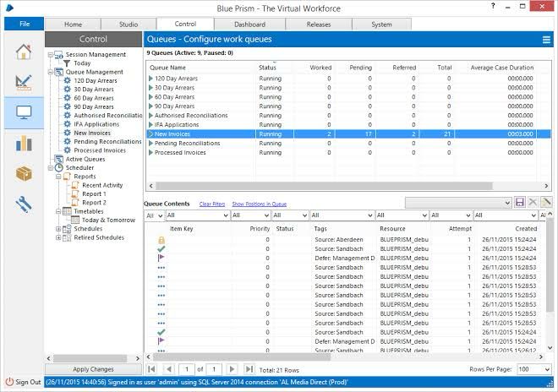Click the hamburger menu icon in Queues header

click(546, 40)
